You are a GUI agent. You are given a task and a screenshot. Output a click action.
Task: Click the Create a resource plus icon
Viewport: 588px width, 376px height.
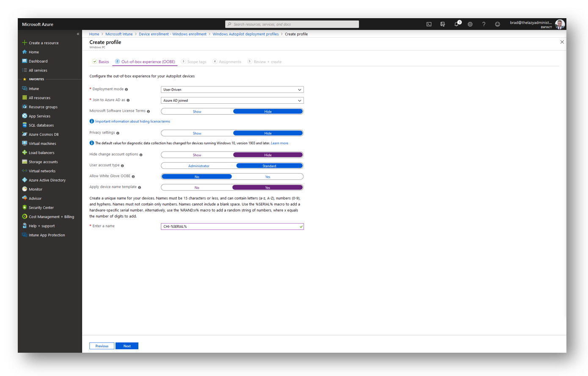[25, 43]
